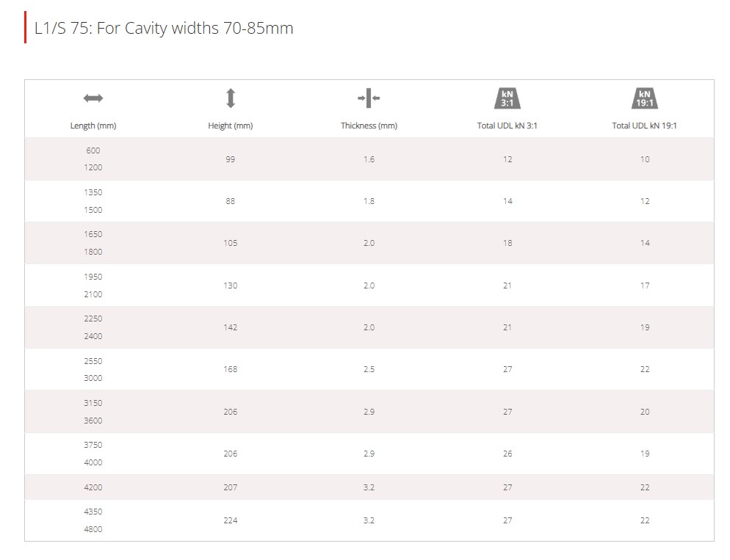730x560 pixels.
Task: Click the kN 3:1 load icon
Action: coord(507,98)
